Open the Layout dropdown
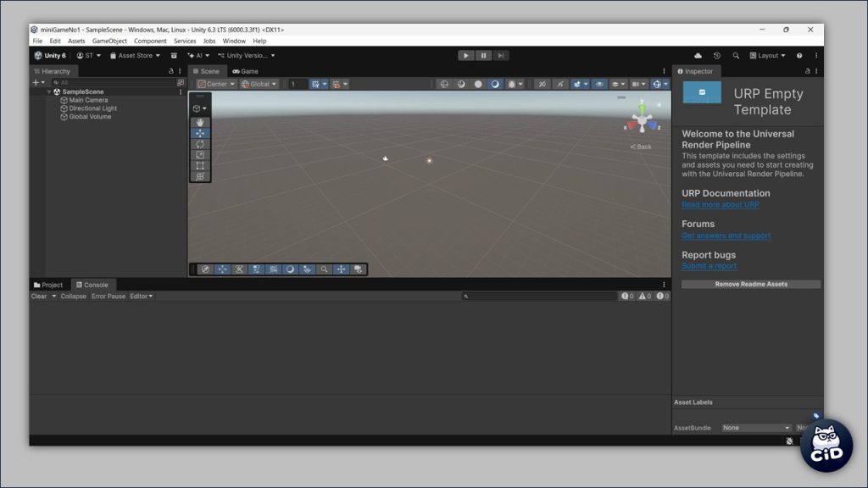The height and width of the screenshot is (488, 868). pyautogui.click(x=768, y=56)
